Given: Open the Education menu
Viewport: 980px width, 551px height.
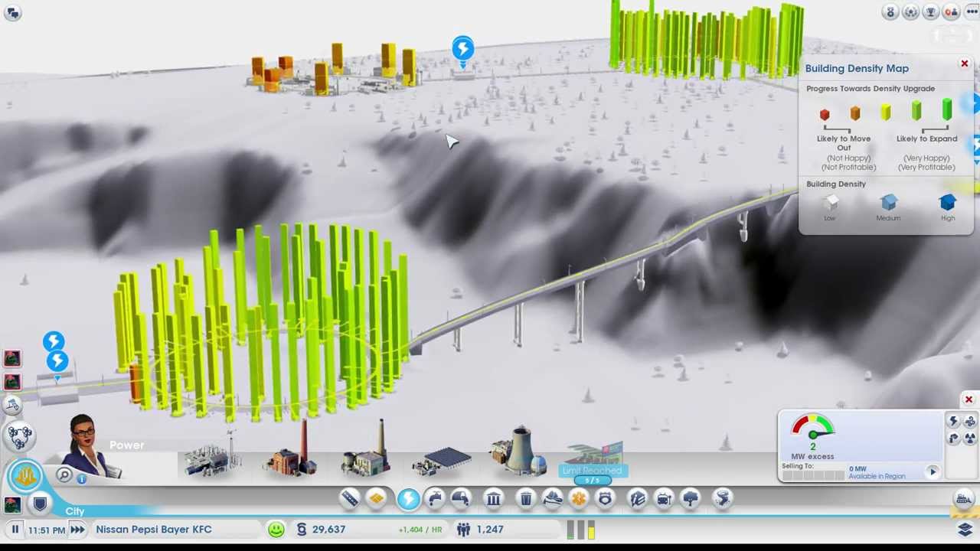Looking at the screenshot, I should click(637, 499).
